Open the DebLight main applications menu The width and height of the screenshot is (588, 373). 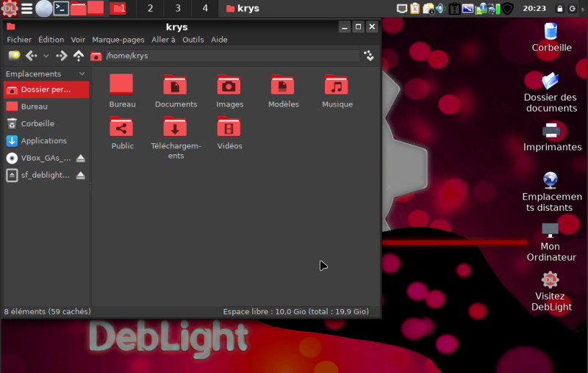(10, 9)
